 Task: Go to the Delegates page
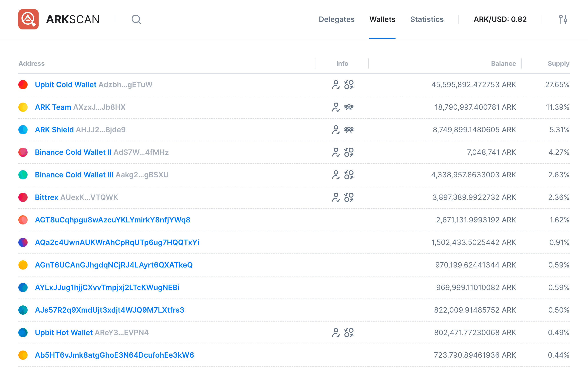336,19
